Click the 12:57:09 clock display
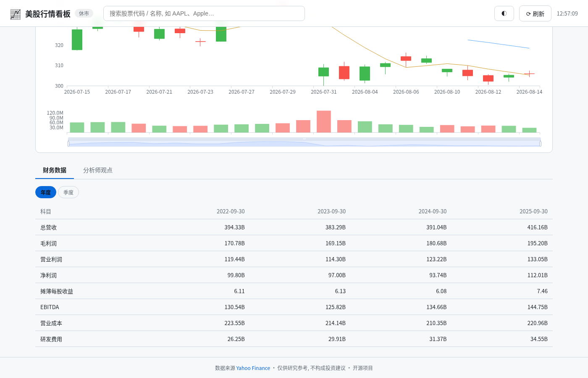 coord(567,13)
